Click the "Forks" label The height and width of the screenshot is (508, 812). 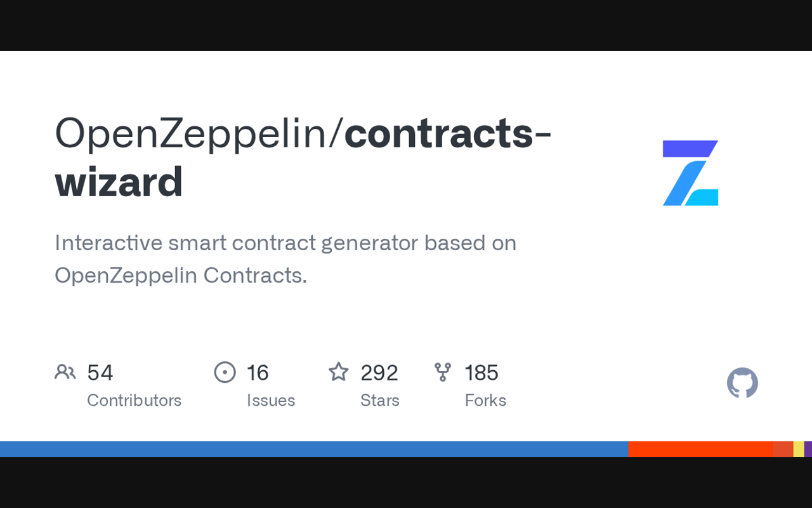[485, 400]
